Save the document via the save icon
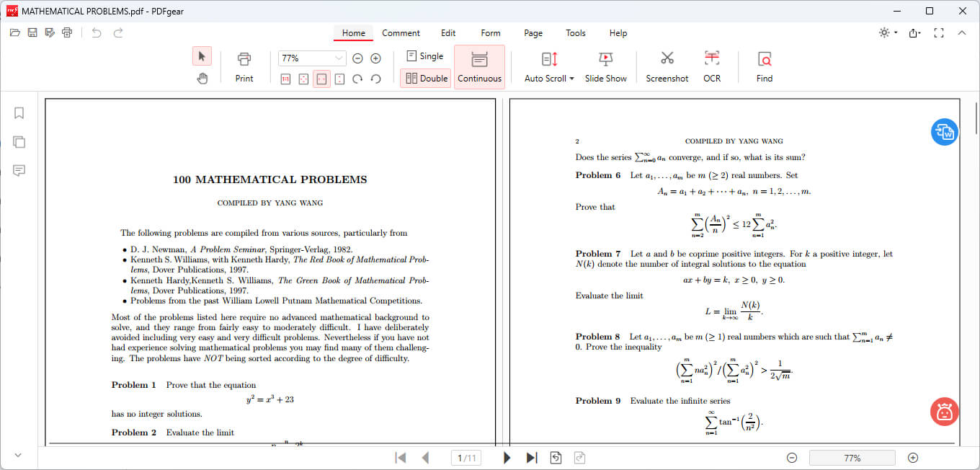 (32, 32)
